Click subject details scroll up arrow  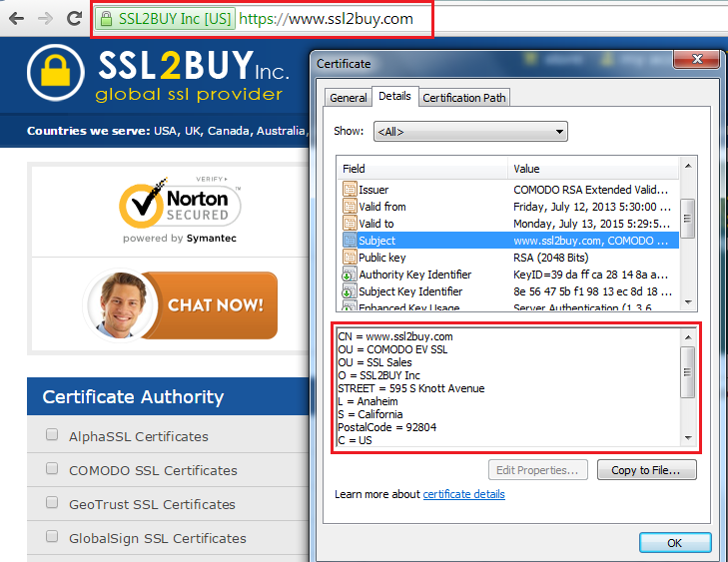click(688, 337)
